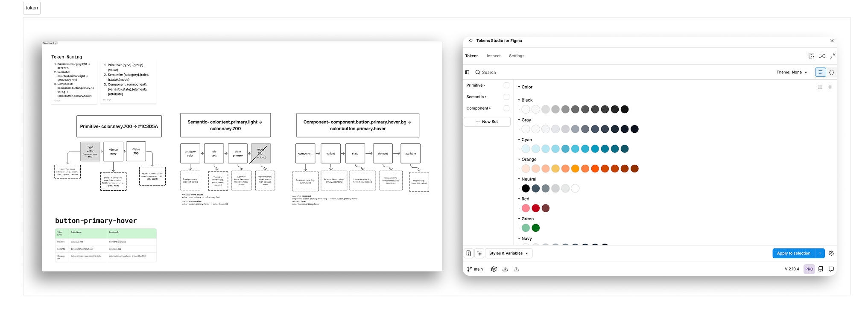
Task: Collapse the Red color group
Action: [x=519, y=199]
